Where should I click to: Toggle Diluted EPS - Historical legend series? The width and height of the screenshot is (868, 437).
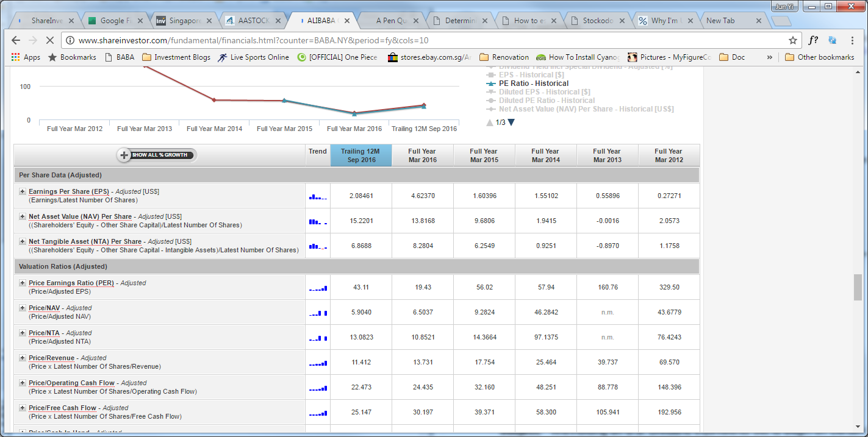point(544,92)
